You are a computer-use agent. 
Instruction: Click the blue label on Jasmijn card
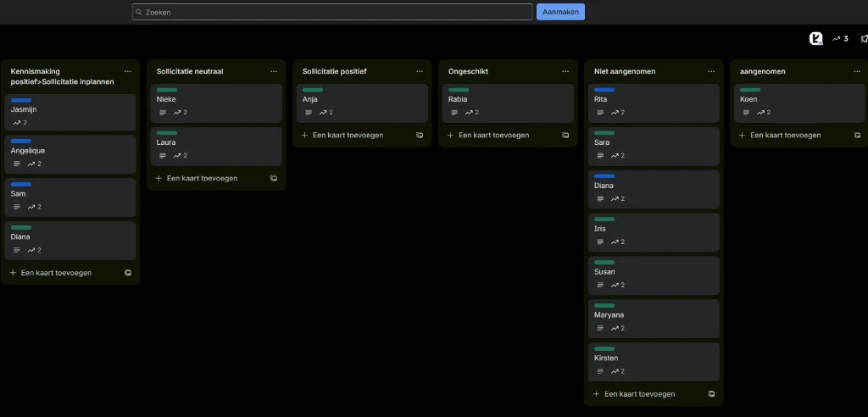[21, 100]
